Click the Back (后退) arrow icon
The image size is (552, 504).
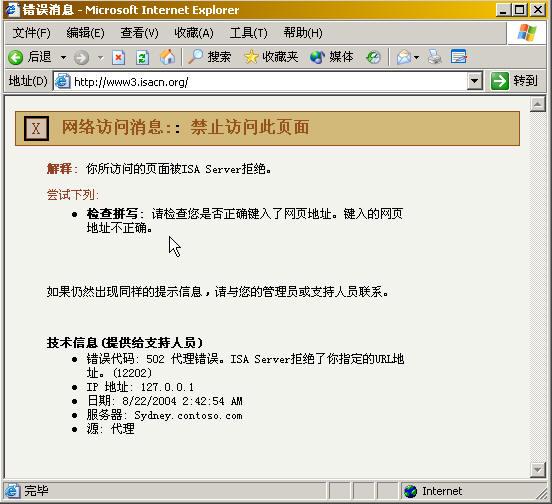point(15,57)
